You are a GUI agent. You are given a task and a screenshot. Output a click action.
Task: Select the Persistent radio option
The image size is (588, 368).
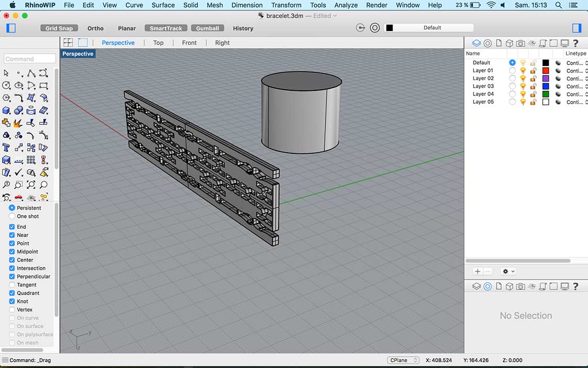click(12, 208)
